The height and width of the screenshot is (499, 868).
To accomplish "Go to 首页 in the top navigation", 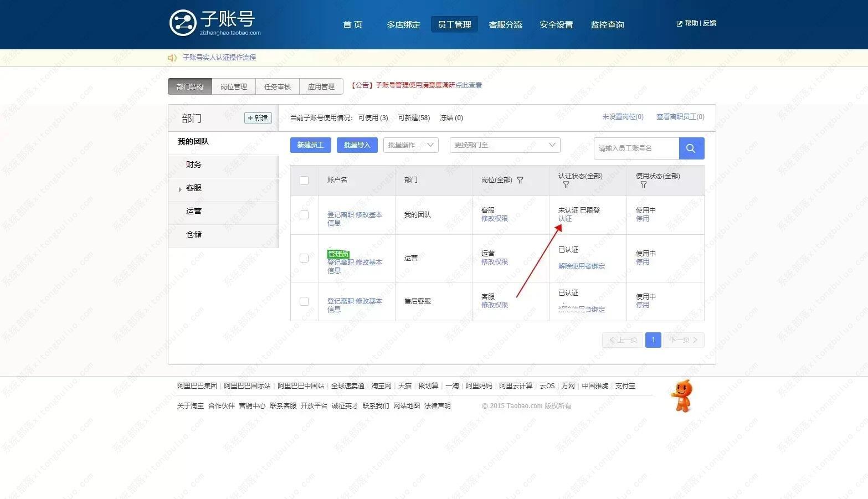I will (x=352, y=24).
